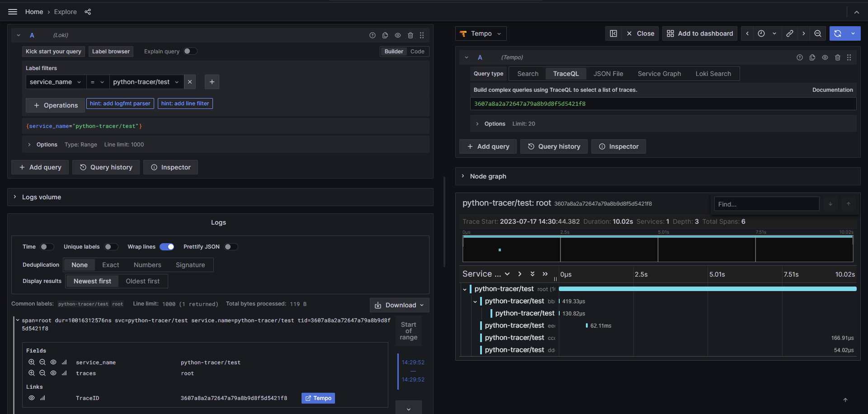The width and height of the screenshot is (868, 414).
Task: Toggle Prettify JSON switch
Action: [x=231, y=247]
